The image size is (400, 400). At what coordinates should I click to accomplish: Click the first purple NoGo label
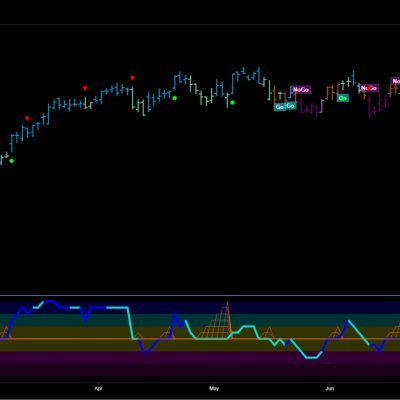(x=301, y=90)
